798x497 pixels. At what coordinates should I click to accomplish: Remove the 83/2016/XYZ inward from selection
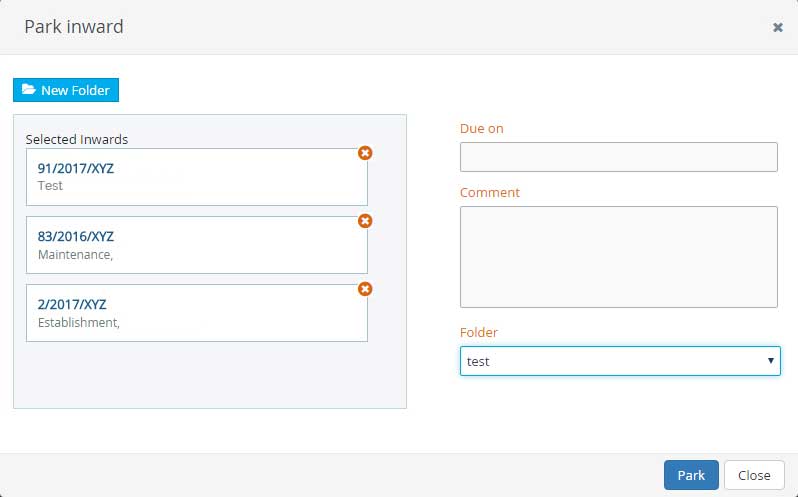pyautogui.click(x=365, y=221)
